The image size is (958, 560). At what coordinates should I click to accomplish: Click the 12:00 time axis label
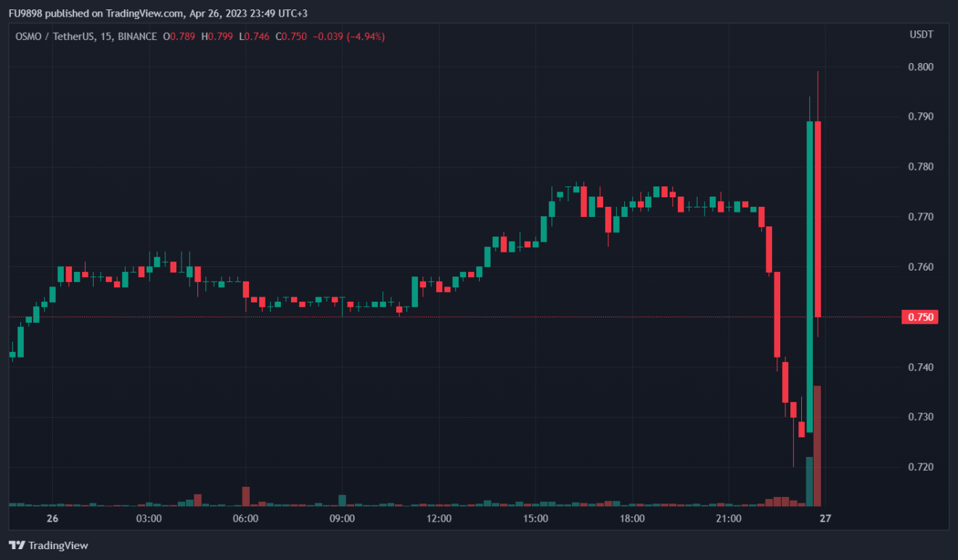point(438,519)
